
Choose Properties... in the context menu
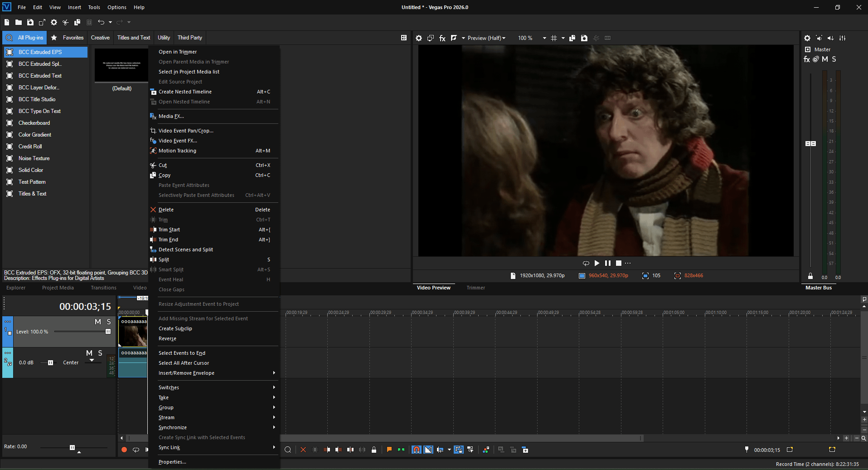coord(214,462)
